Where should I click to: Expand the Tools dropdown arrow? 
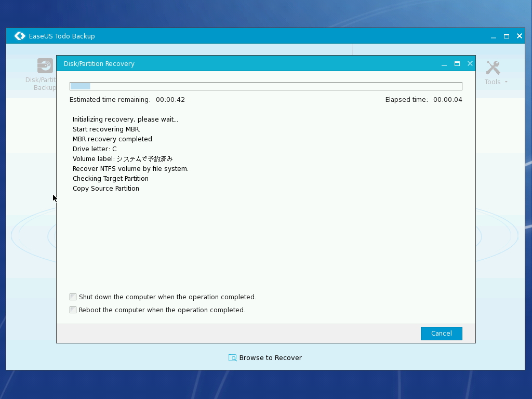pyautogui.click(x=506, y=82)
